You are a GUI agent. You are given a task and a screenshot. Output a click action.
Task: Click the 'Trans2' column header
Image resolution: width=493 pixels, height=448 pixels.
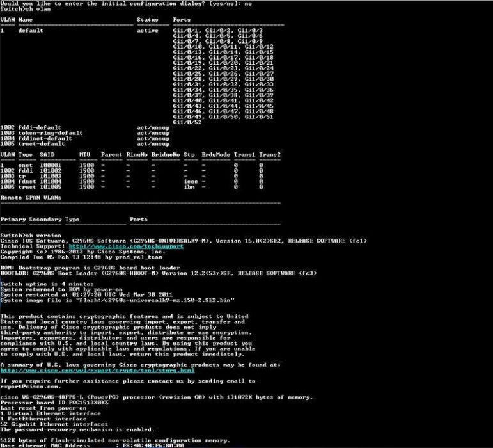270,155
